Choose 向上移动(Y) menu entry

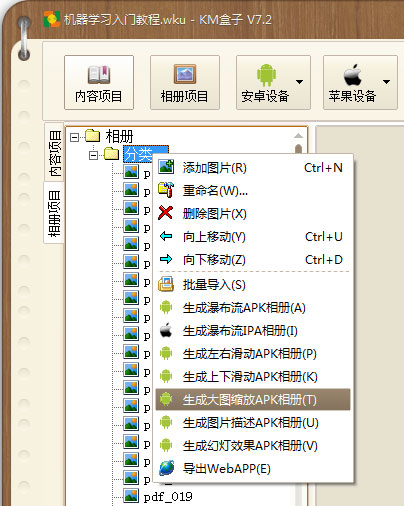253,237
